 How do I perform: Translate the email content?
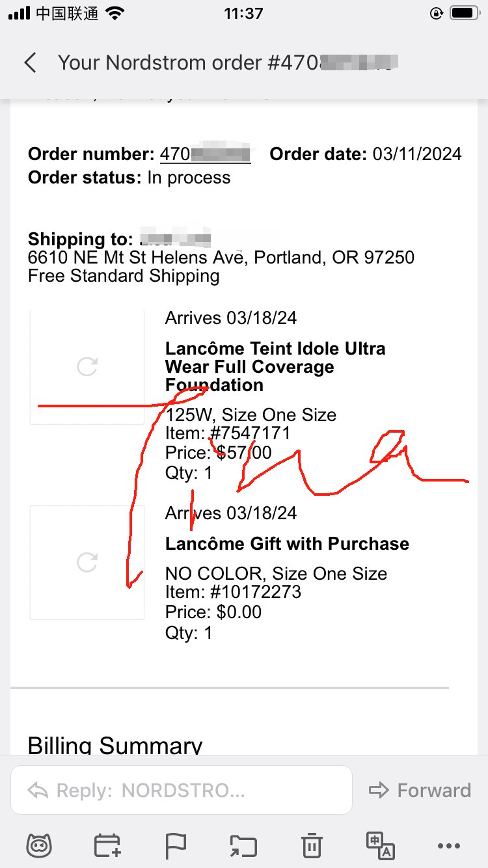pos(380,845)
